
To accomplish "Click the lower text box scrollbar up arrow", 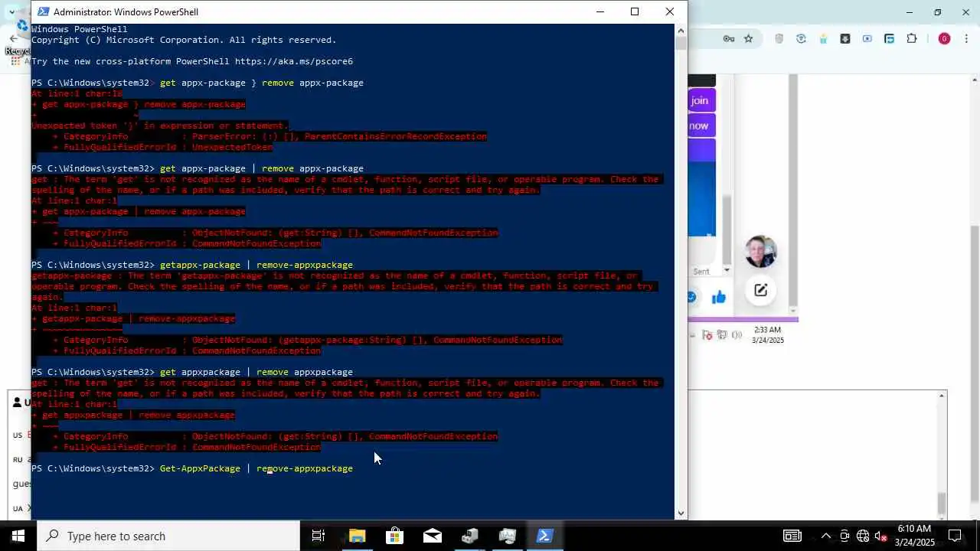I will click(942, 396).
